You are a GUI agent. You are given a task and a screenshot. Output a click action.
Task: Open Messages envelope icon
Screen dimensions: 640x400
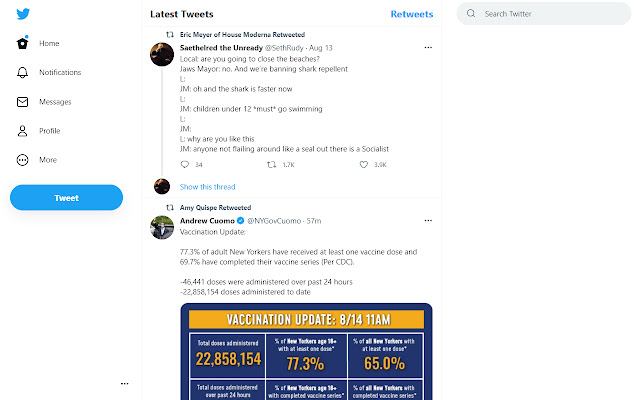[23, 102]
